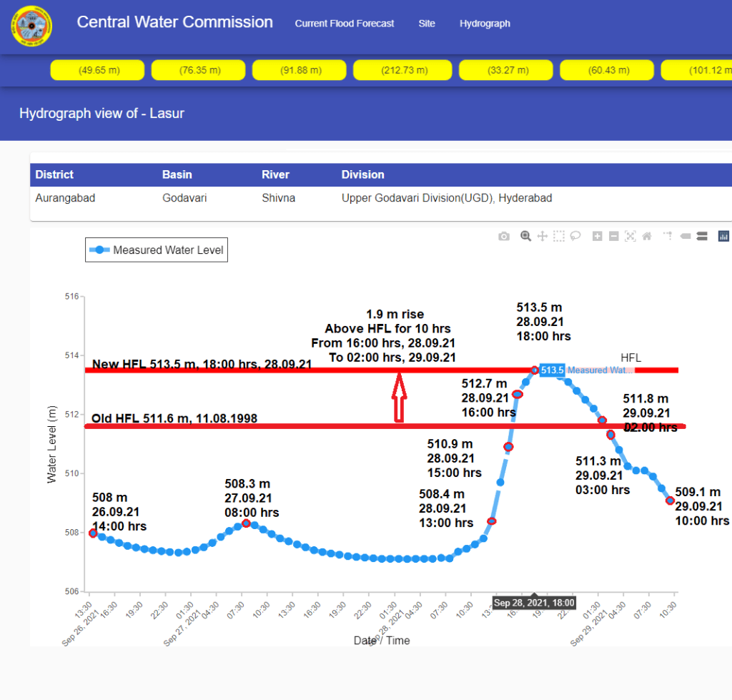Choose the Lasso Select tool
The image size is (732, 700).
[575, 236]
